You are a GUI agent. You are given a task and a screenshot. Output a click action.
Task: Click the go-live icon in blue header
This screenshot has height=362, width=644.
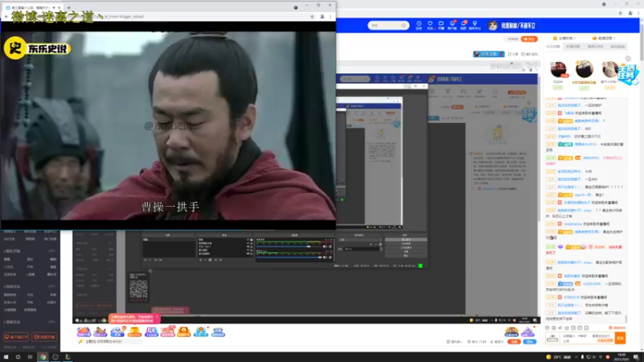(440, 25)
